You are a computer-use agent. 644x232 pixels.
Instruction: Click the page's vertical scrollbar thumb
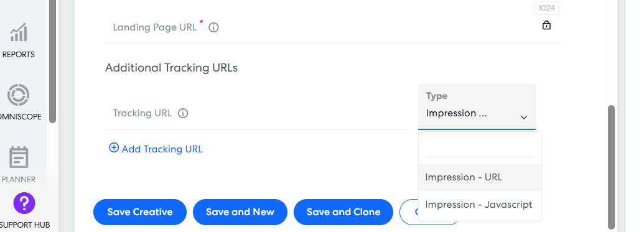click(x=611, y=167)
